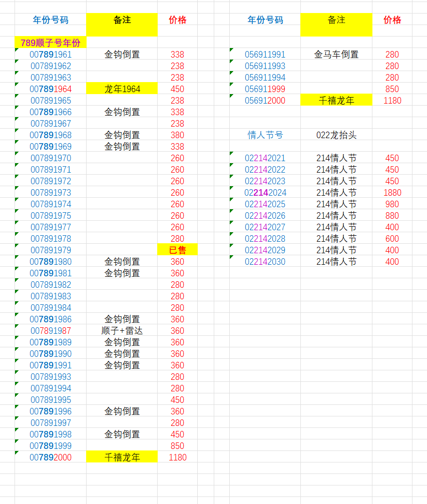Select the number cell 022142023
This screenshot has width=427, height=504.
[x=265, y=181]
